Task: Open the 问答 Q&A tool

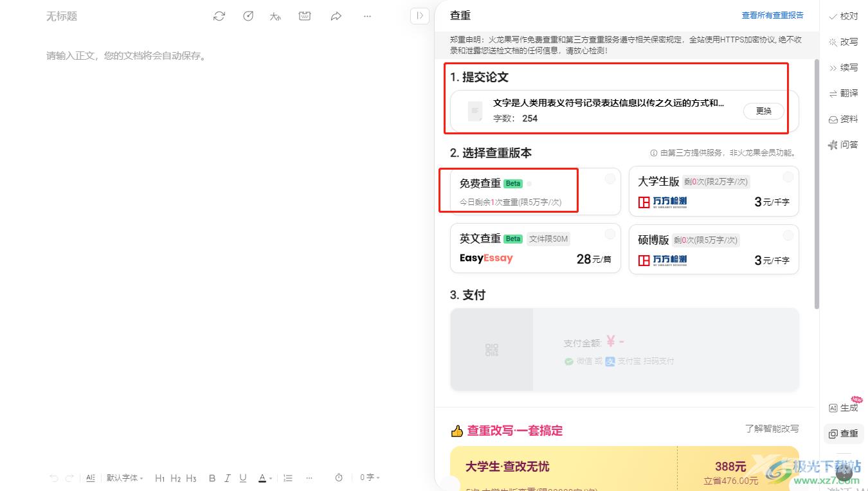Action: pyautogui.click(x=844, y=145)
